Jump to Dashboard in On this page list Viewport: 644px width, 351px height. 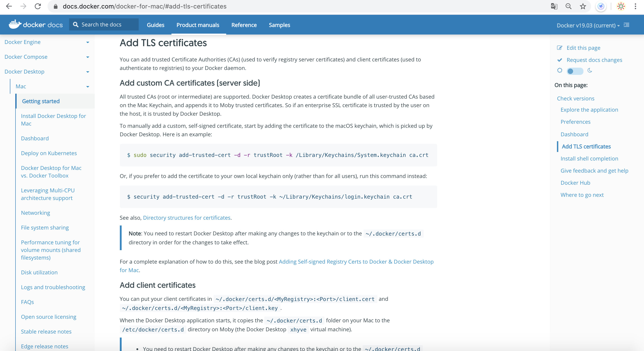tap(574, 134)
